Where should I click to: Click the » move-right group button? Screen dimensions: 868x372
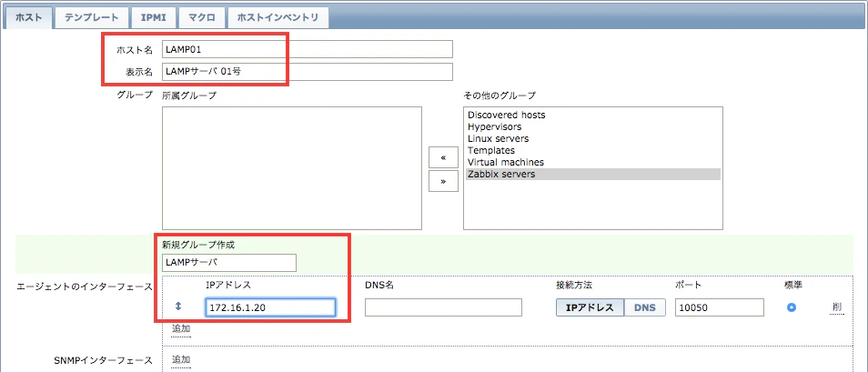click(x=443, y=181)
